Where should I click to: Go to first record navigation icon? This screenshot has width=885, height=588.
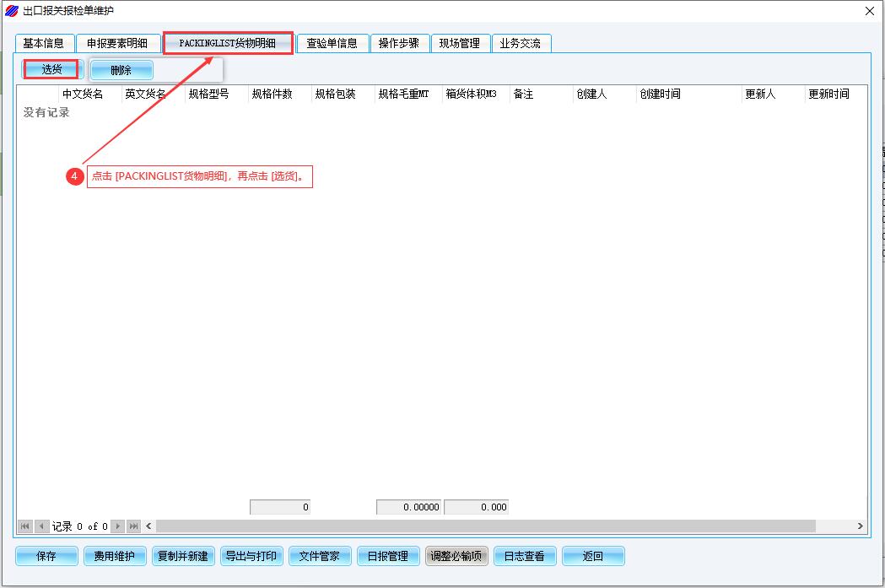[x=25, y=526]
